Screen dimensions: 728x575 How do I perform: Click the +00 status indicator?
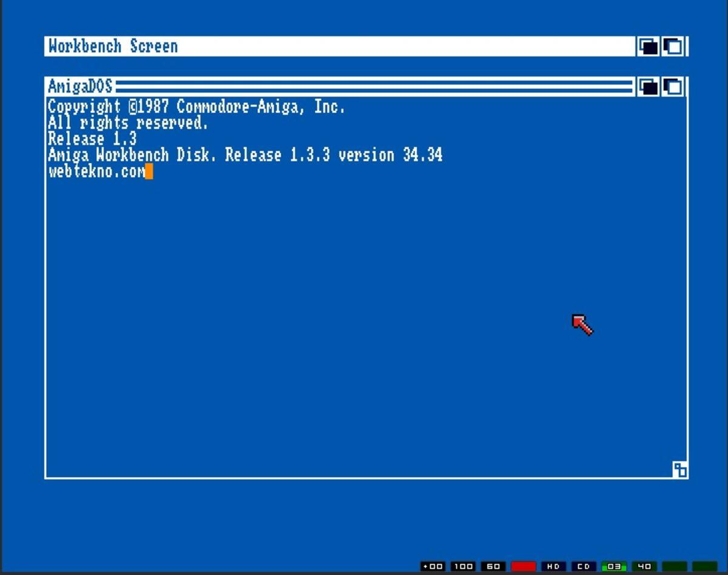[x=433, y=567]
